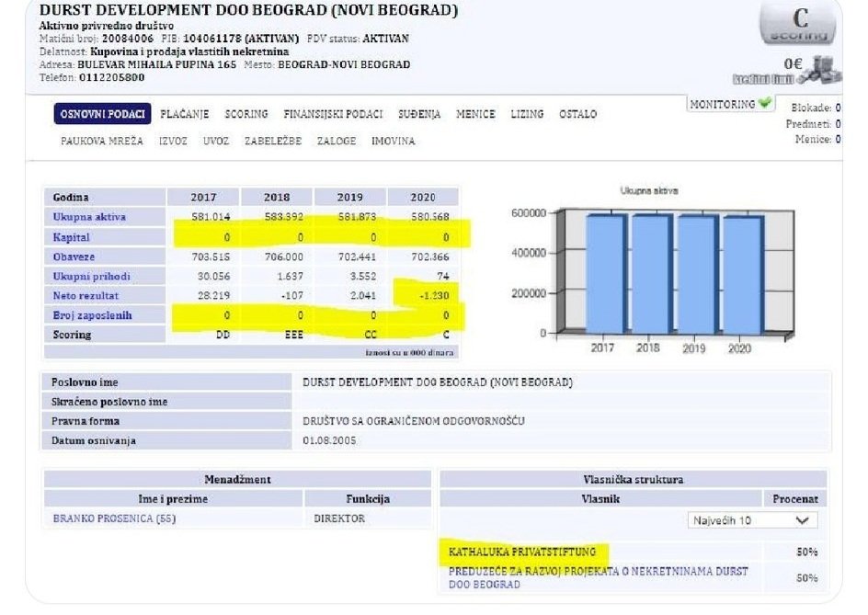Click the founding date 01.08.2005
The image size is (868, 615).
[x=329, y=440]
